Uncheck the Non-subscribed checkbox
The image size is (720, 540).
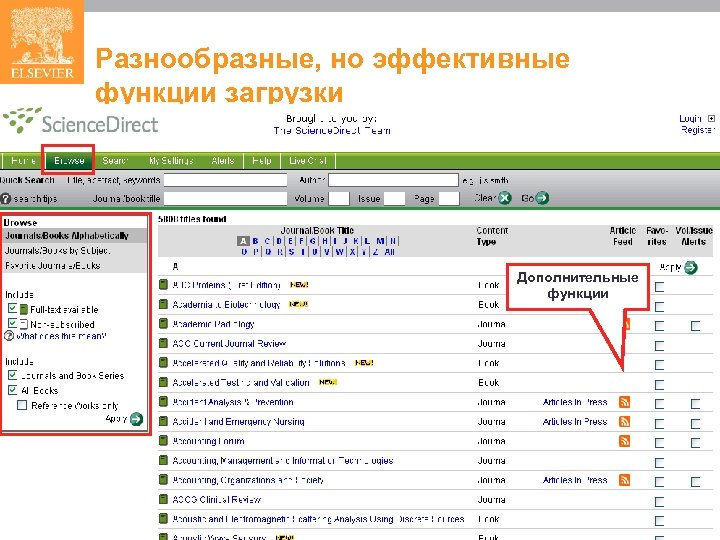pos(12,323)
